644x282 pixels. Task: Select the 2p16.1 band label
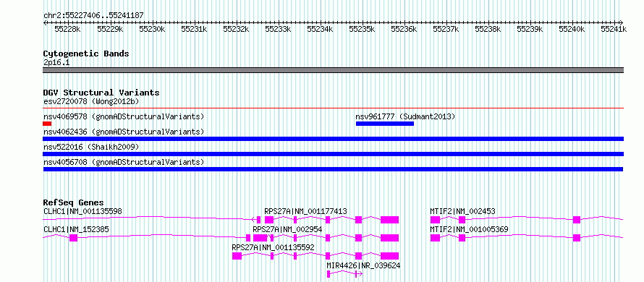point(56,63)
